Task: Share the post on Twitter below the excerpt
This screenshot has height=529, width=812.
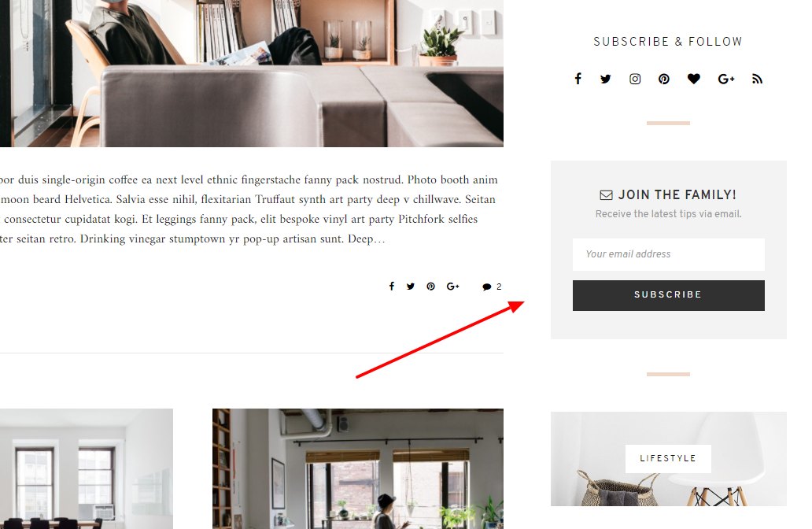Action: tap(411, 287)
